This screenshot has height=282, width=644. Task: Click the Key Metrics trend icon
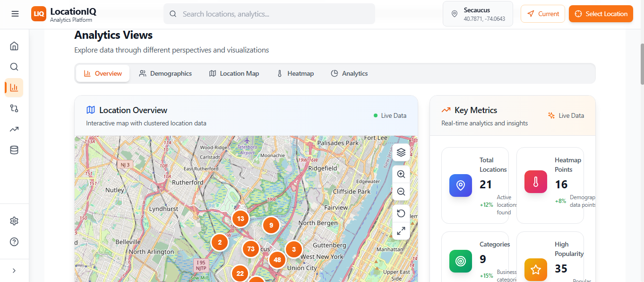click(446, 110)
